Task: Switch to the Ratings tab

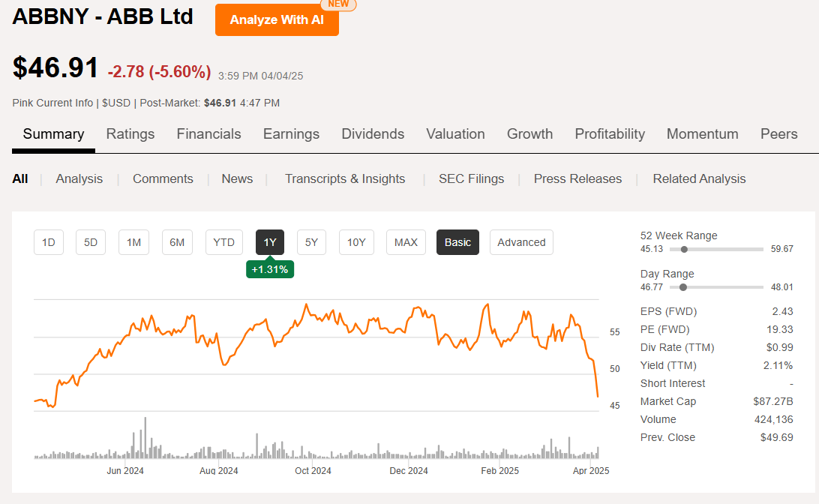Action: pyautogui.click(x=130, y=133)
